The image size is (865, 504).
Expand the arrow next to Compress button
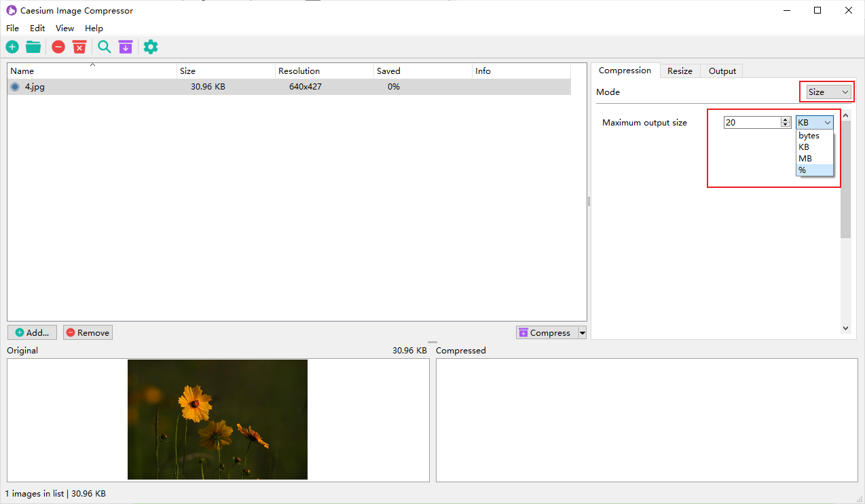click(582, 333)
